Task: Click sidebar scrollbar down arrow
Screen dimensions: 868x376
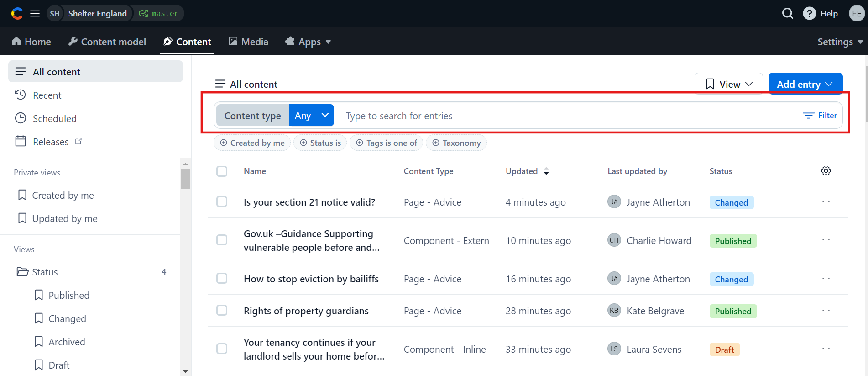Action: point(185,371)
